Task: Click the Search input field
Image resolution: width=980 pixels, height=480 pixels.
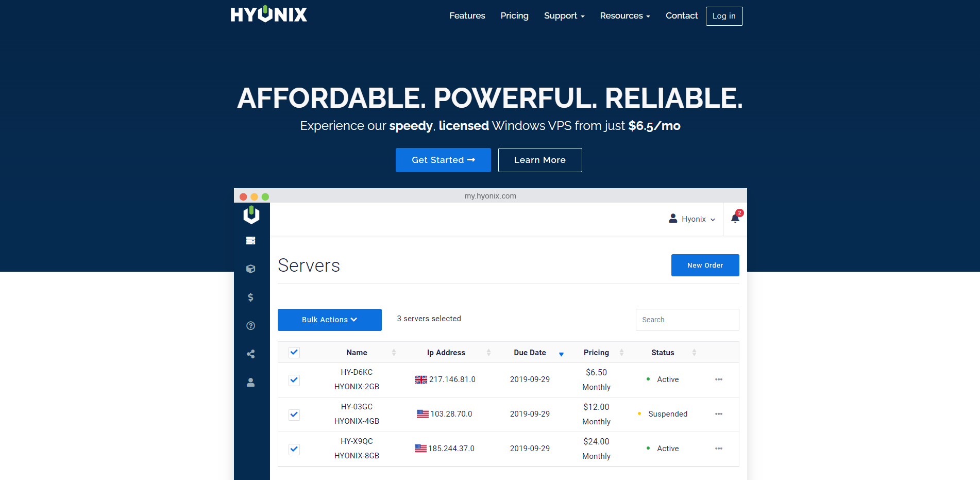Action: pyautogui.click(x=687, y=320)
